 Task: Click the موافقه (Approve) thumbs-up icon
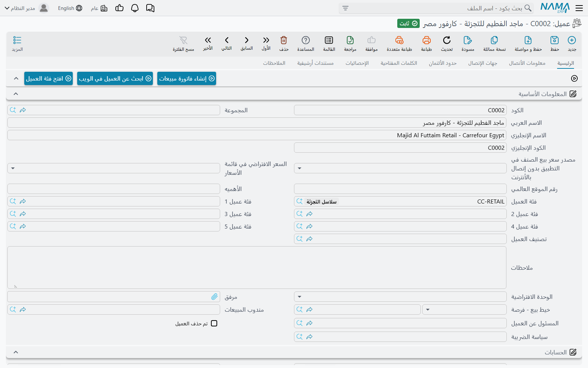(372, 40)
